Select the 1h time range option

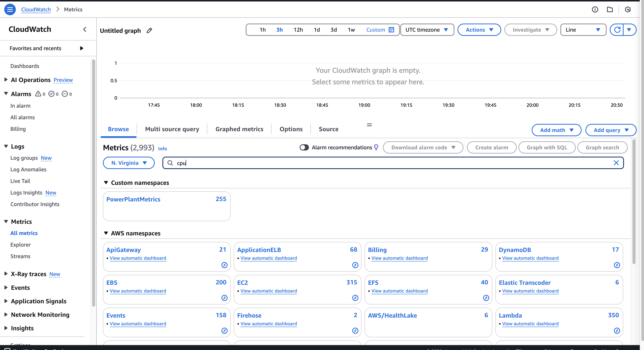pos(262,30)
